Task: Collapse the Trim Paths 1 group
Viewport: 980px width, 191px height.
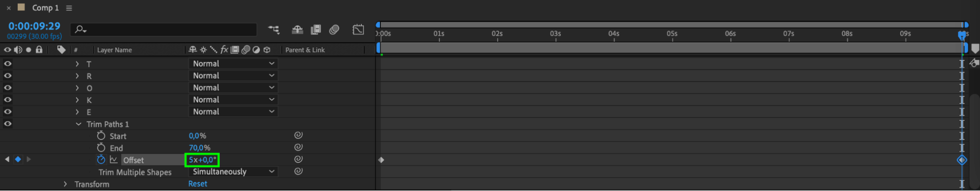Action: 78,124
